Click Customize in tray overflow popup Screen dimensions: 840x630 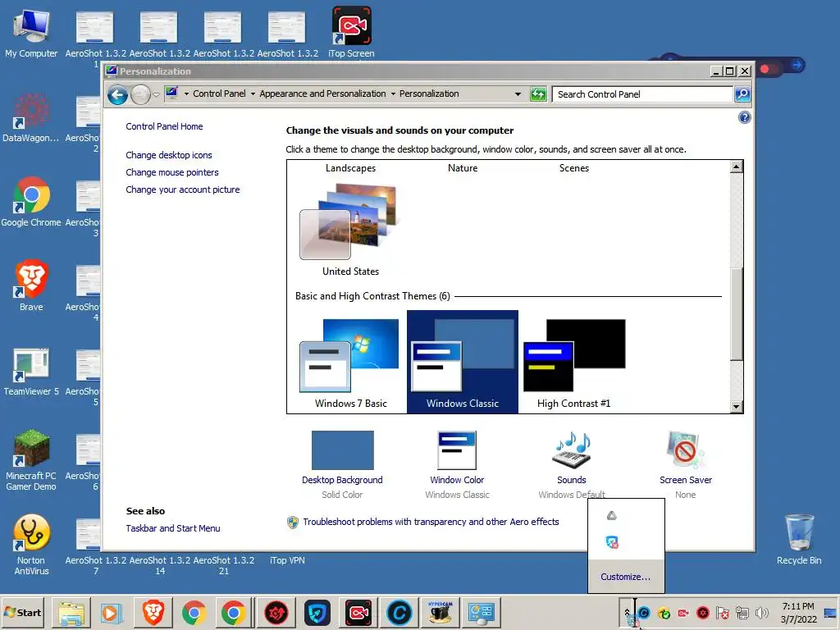(625, 577)
